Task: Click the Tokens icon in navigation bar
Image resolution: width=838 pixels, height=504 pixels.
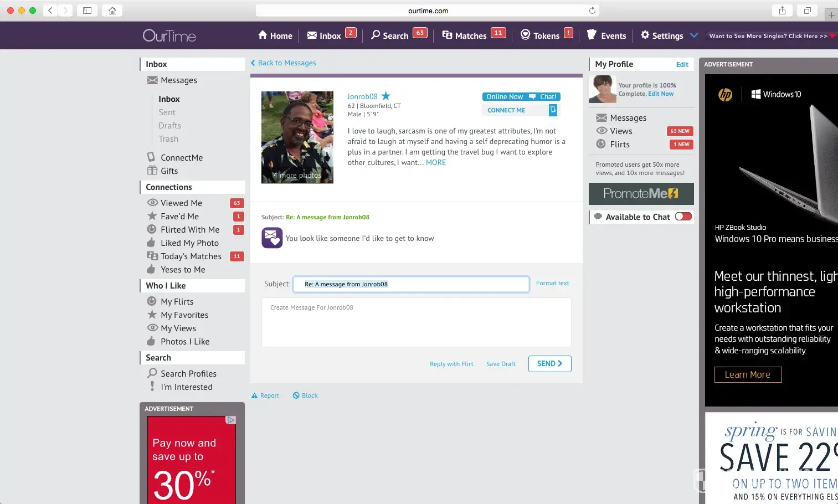Action: click(526, 35)
